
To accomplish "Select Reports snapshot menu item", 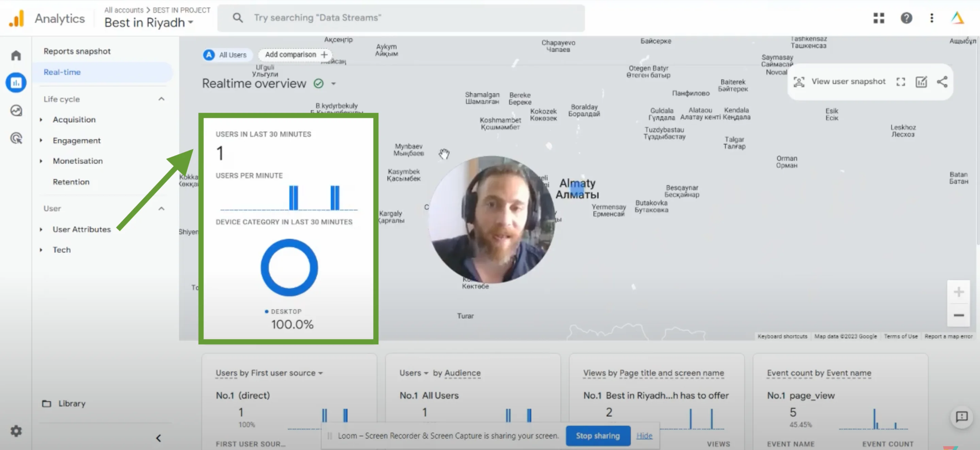I will [x=77, y=51].
